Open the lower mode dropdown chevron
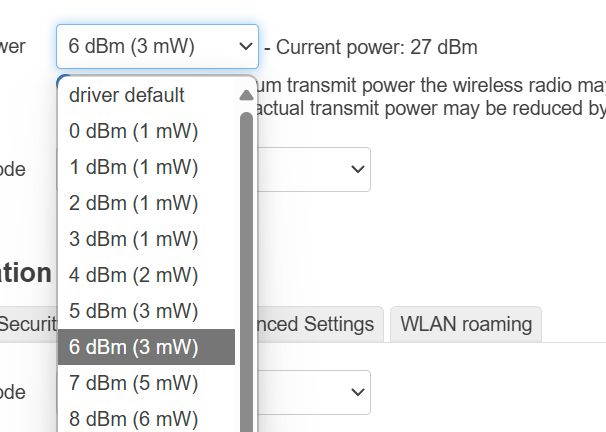Screen dimensions: 606x432 point(357,392)
